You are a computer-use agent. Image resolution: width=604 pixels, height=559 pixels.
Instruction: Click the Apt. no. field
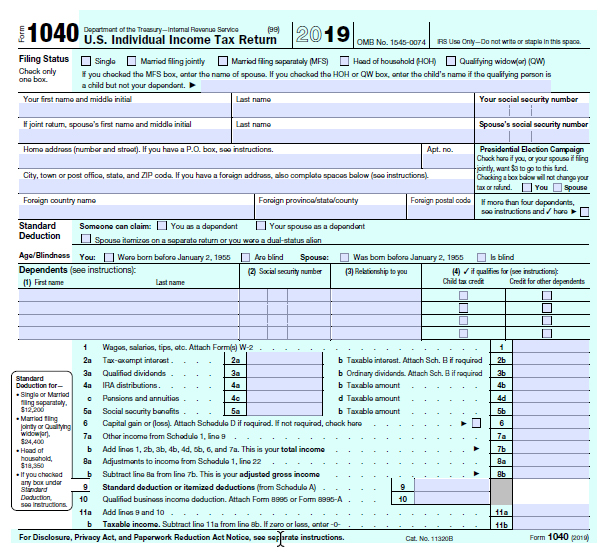(x=448, y=161)
